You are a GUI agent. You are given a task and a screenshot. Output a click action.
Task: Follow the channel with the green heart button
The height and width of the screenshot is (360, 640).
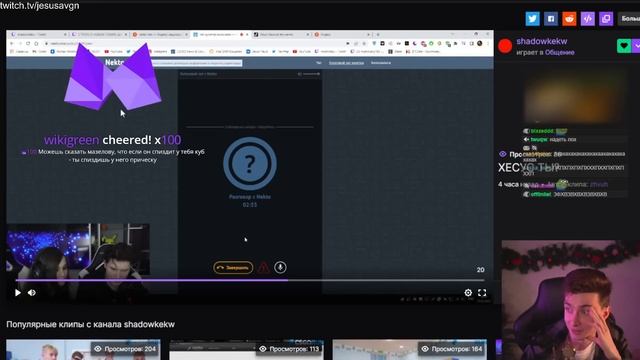(x=624, y=46)
